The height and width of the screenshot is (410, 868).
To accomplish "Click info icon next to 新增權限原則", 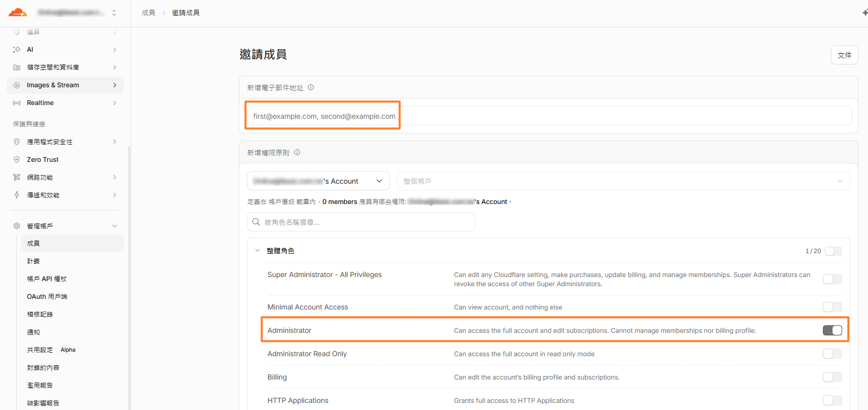I will [297, 152].
